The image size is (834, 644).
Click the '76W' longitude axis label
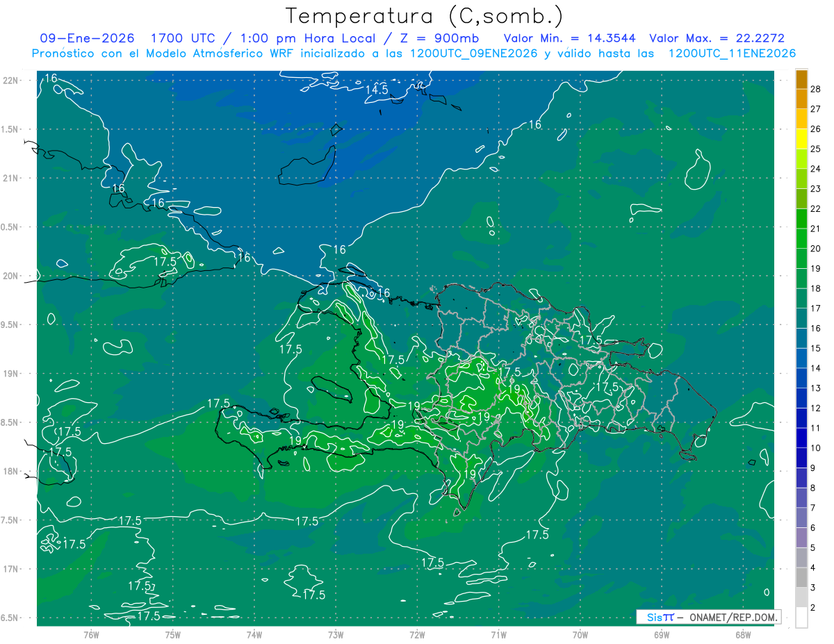(x=91, y=635)
